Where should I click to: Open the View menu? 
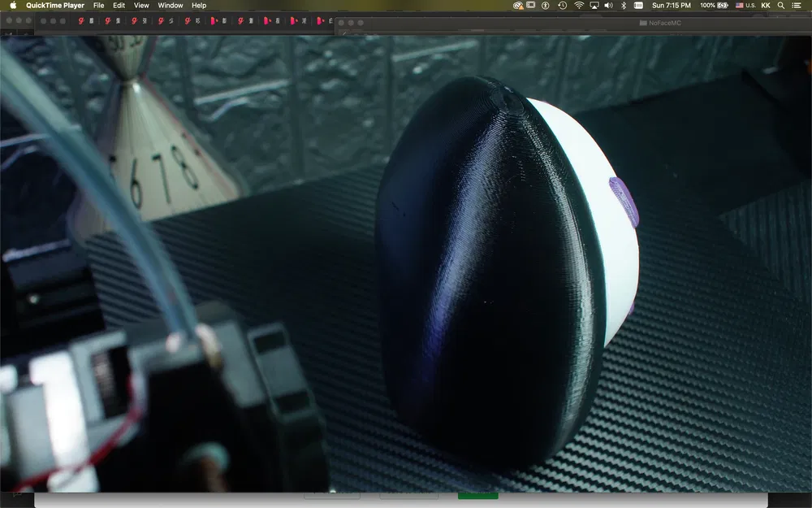click(141, 5)
